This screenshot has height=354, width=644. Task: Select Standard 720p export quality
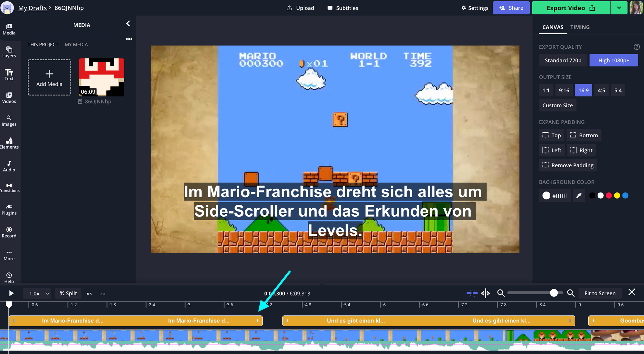click(563, 60)
